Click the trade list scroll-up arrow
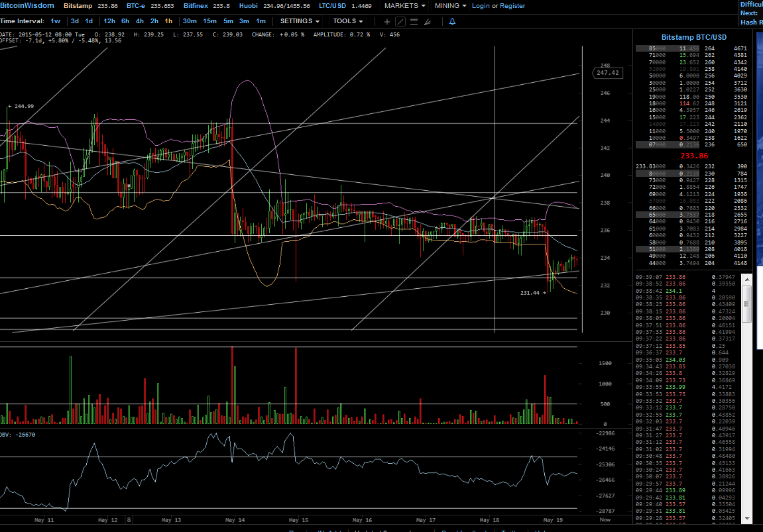 click(x=746, y=279)
